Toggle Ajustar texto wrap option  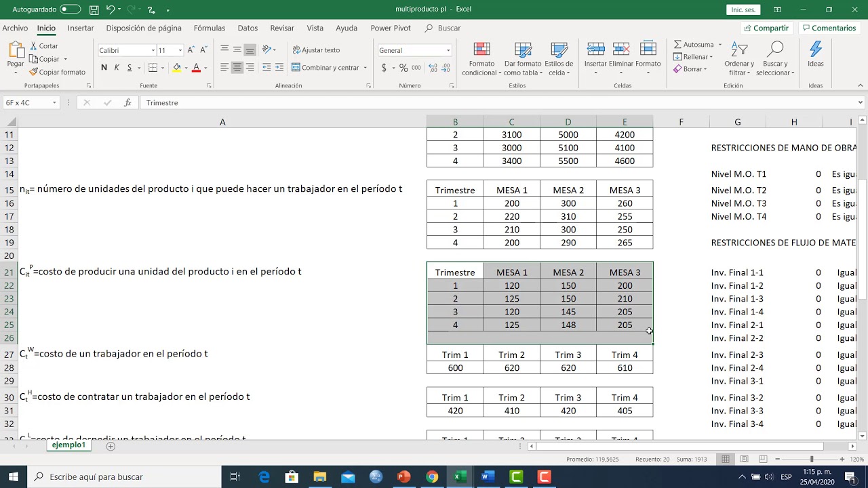click(x=316, y=50)
